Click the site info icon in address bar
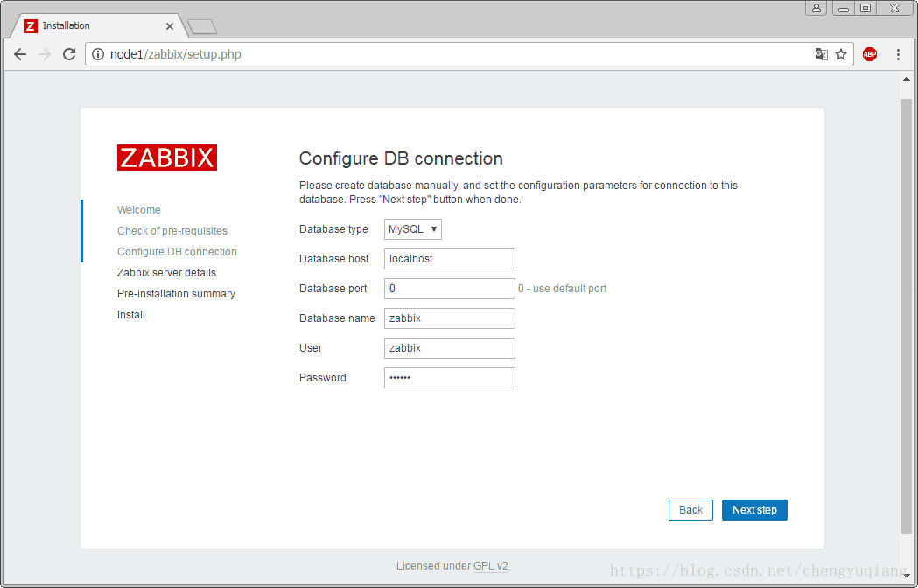This screenshot has height=588, width=918. pos(98,54)
